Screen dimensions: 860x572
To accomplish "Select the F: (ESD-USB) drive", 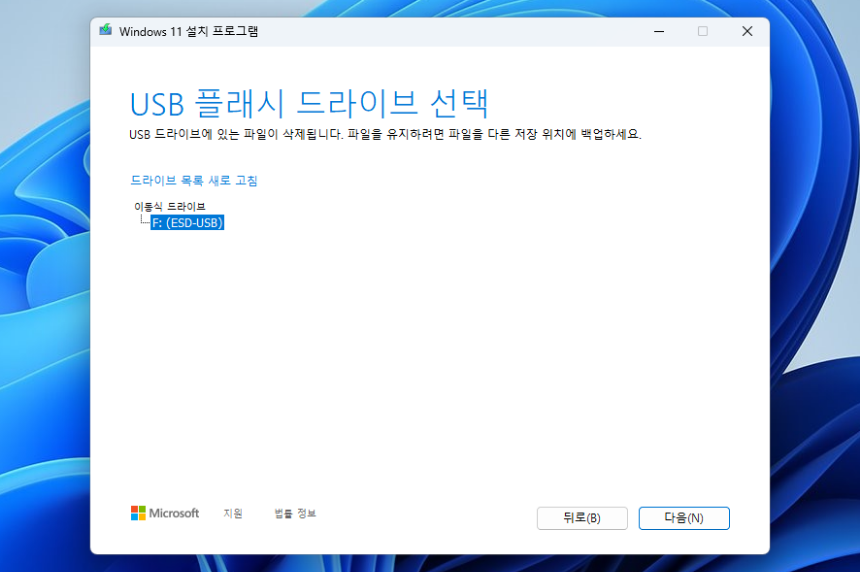I will coord(187,223).
